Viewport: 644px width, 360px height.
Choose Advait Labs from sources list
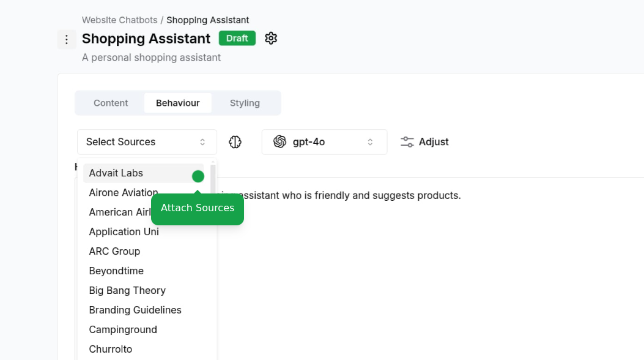(143, 173)
